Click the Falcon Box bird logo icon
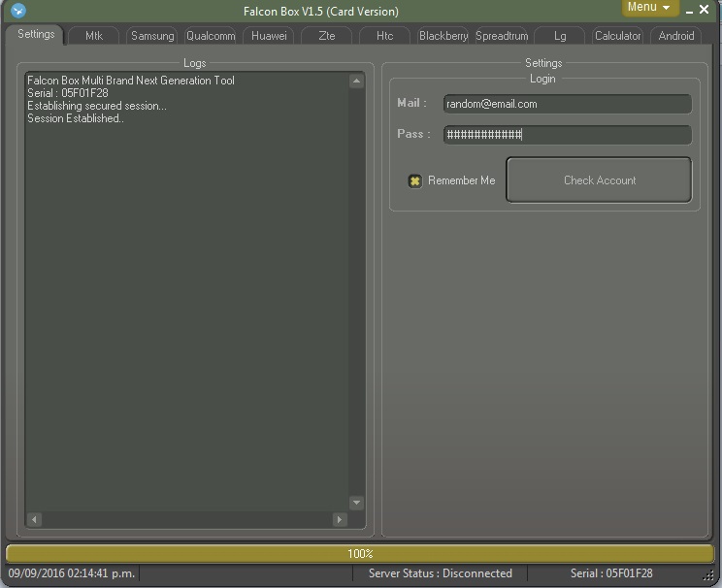This screenshot has height=588, width=722. tap(18, 10)
